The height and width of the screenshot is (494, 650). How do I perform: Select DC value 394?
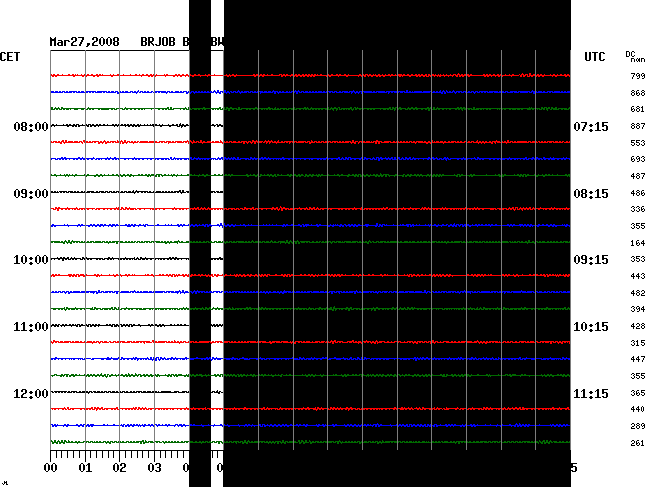[x=638, y=309]
